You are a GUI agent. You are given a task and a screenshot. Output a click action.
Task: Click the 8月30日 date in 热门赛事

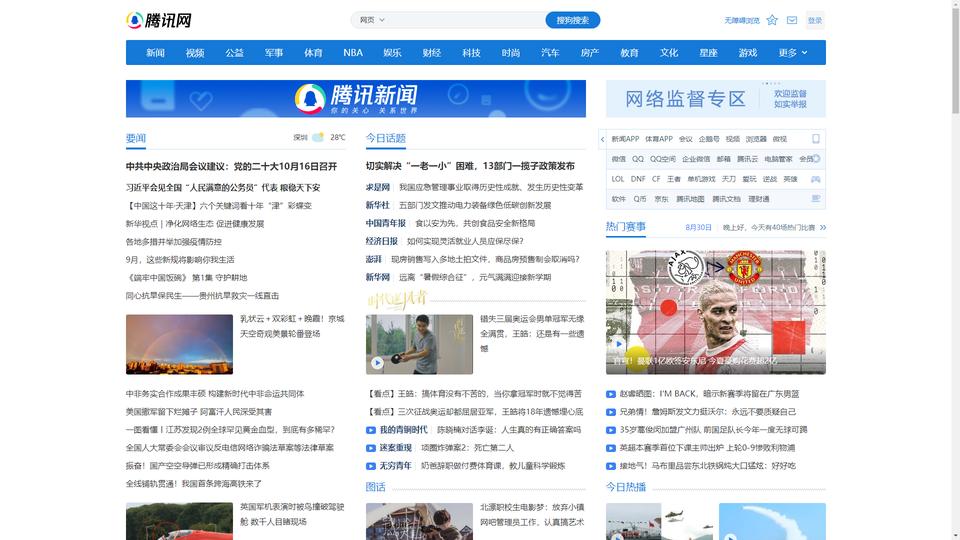pyautogui.click(x=698, y=227)
